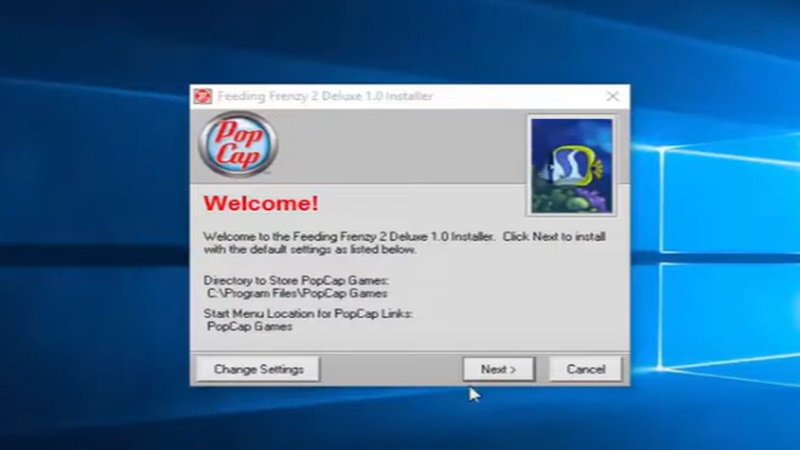The height and width of the screenshot is (450, 800).
Task: Cancel the Feeding Frenzy installer
Action: click(585, 369)
